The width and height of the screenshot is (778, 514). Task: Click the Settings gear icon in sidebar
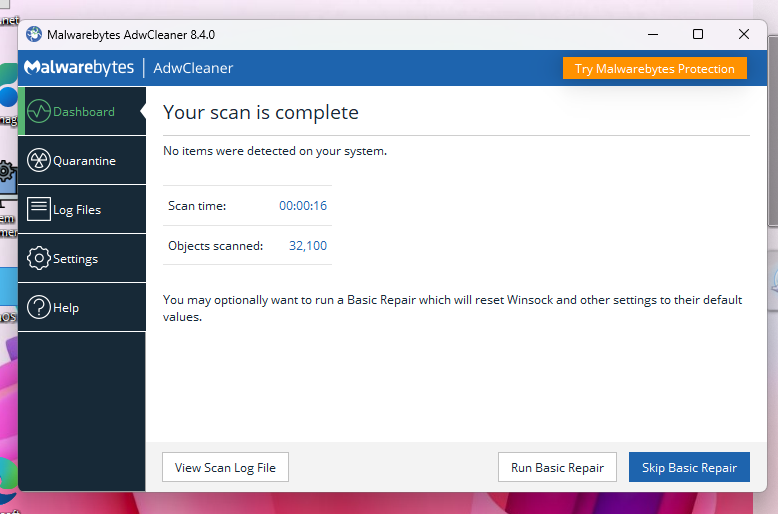39,258
